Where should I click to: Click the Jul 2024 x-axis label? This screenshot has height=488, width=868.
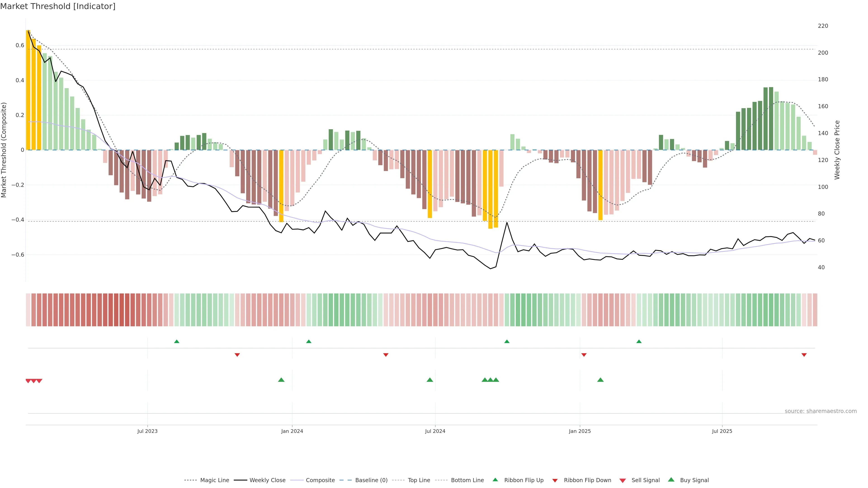(x=435, y=431)
